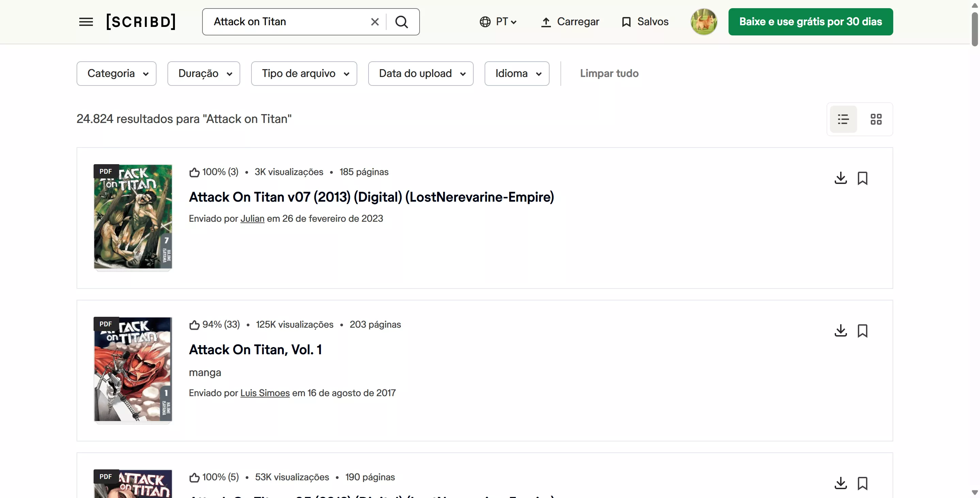This screenshot has width=980, height=498.
Task: Click the magnifying glass search icon
Action: coord(402,22)
